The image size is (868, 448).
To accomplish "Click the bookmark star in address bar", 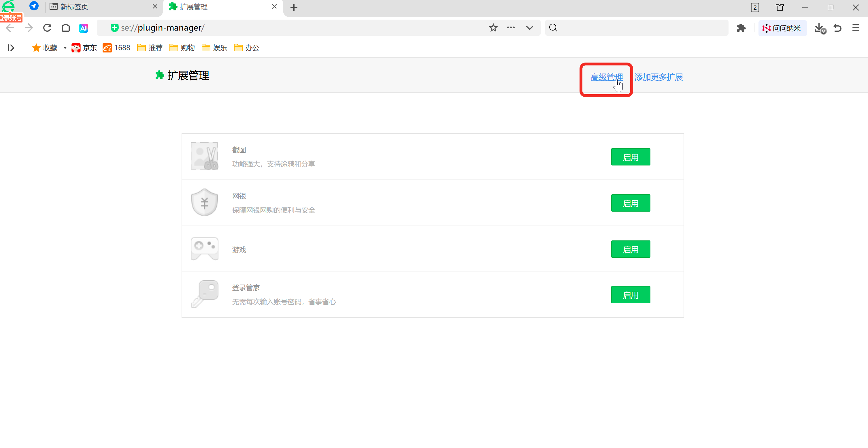I will 493,28.
